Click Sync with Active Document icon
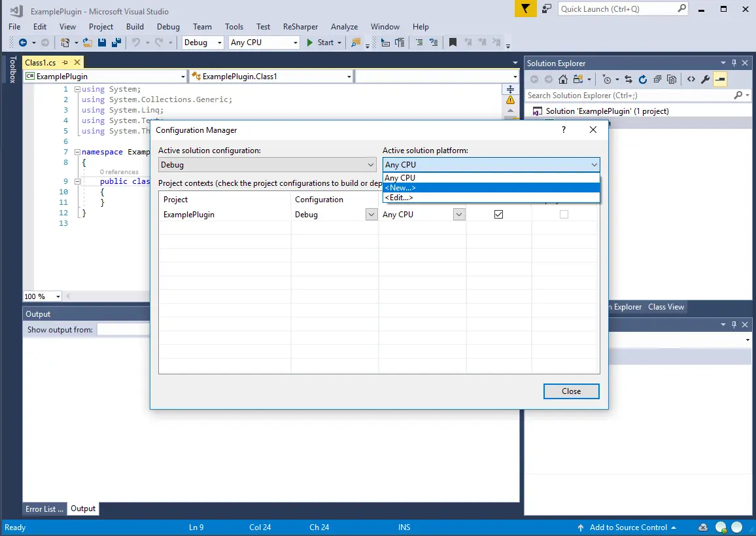The image size is (756, 536). 628,80
